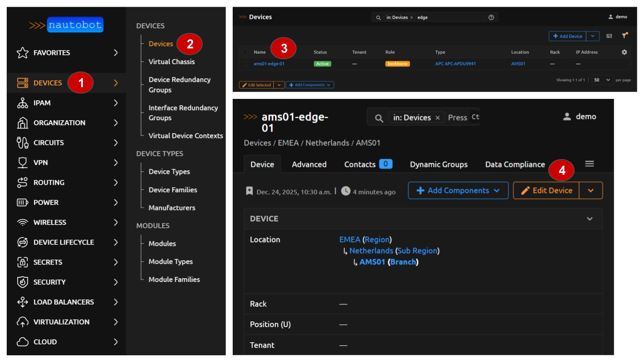Open the 50 per page dropdown
This screenshot has width=644, height=362.
click(x=602, y=80)
